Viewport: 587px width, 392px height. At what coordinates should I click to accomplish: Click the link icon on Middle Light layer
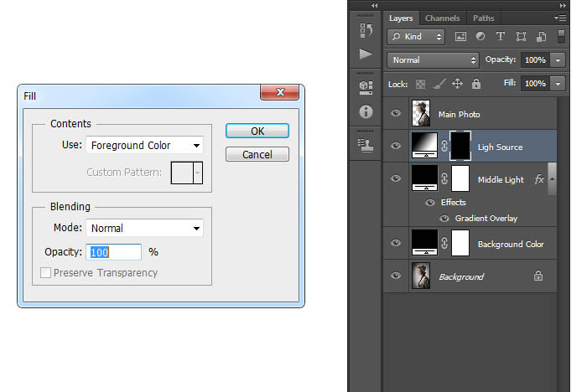pos(444,178)
